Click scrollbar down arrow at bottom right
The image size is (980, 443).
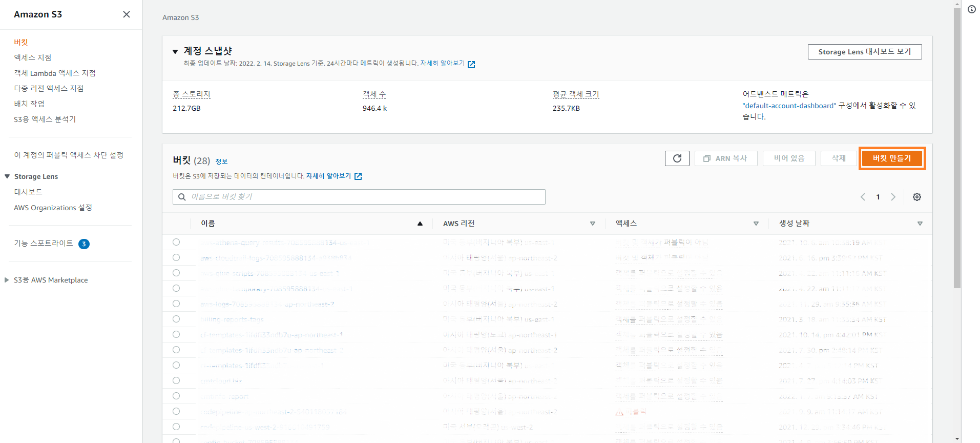click(x=957, y=439)
